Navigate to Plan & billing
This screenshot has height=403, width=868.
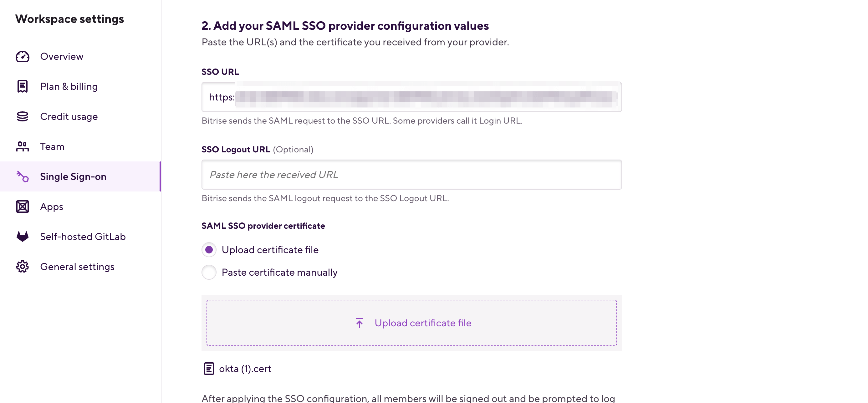[x=69, y=86]
